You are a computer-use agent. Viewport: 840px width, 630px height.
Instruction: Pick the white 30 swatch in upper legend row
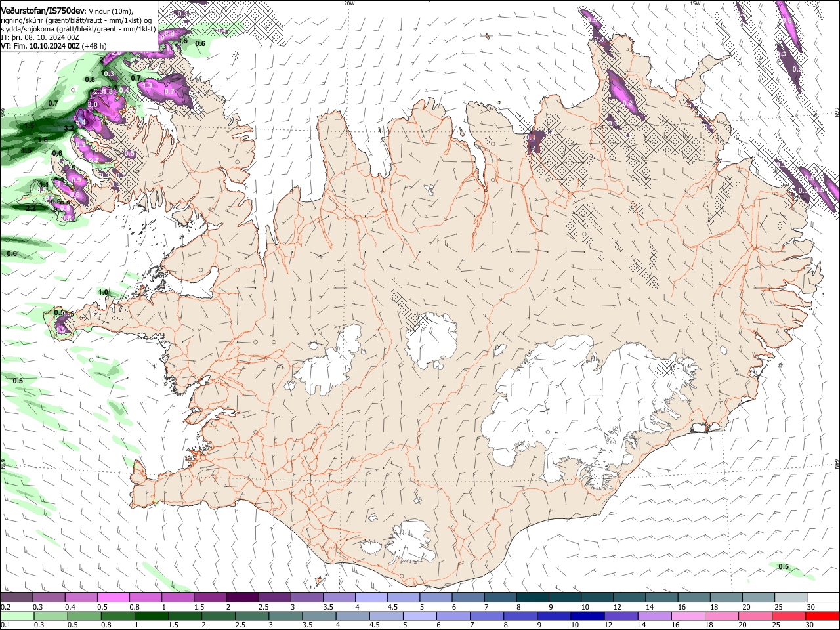tap(823, 598)
